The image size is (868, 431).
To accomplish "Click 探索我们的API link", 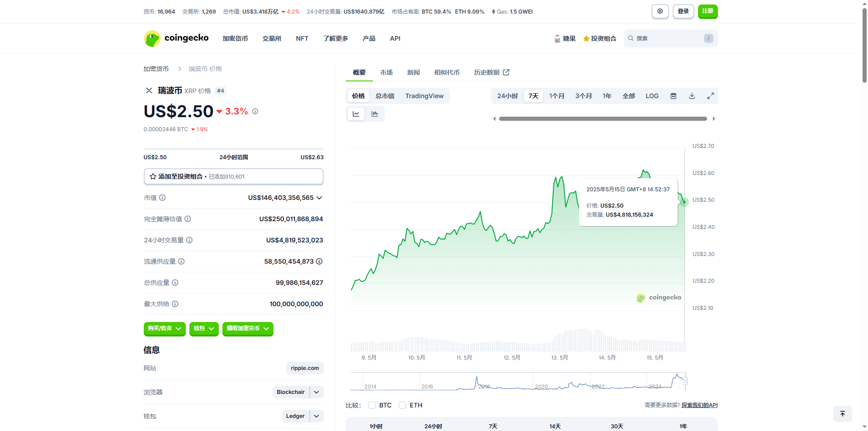I will click(x=699, y=405).
